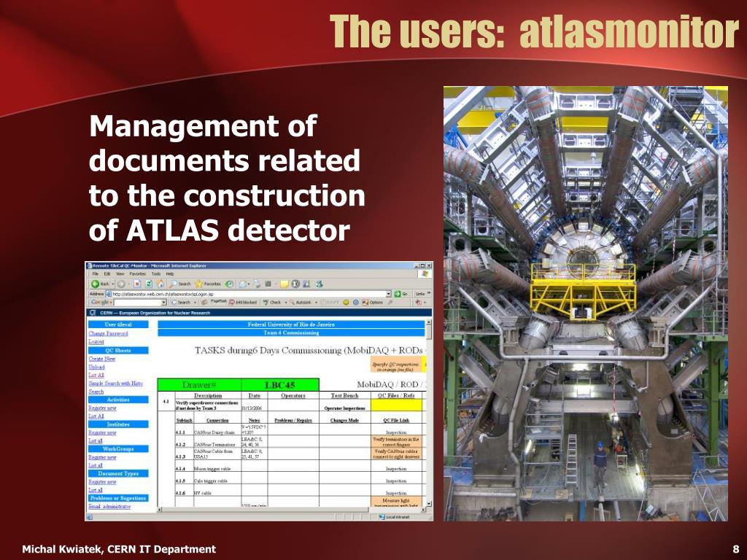Open the AutoLink dropdown arrow

tap(316, 303)
